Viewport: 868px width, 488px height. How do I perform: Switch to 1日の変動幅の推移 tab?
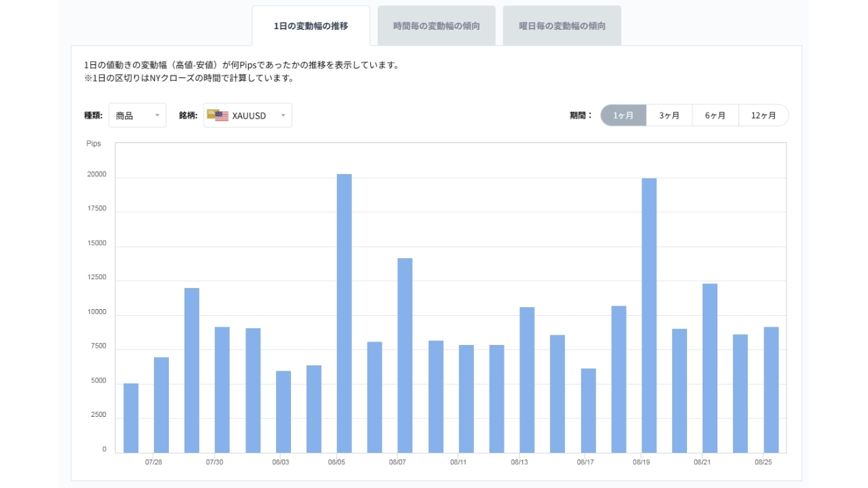(311, 26)
